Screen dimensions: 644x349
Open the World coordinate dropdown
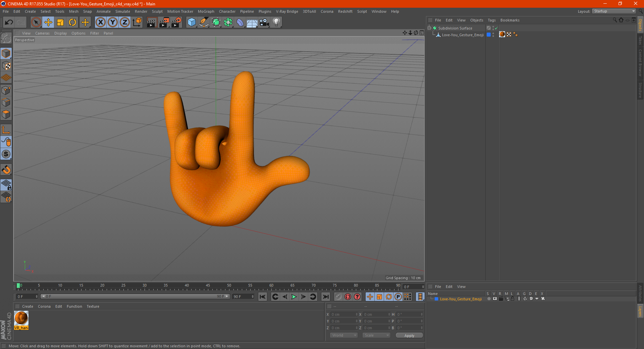click(344, 335)
